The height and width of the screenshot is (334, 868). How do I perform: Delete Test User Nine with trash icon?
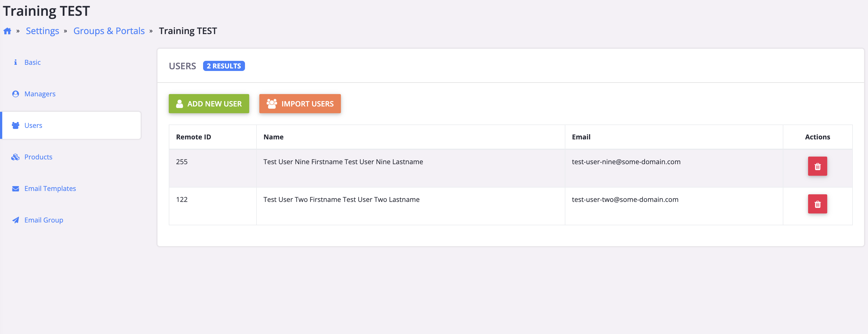817,166
